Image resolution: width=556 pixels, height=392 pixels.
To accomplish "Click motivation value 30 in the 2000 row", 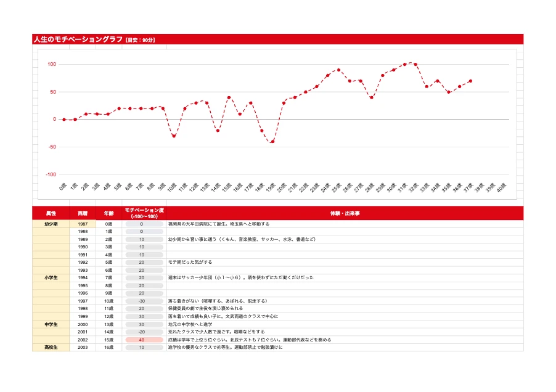I will click(x=144, y=324).
